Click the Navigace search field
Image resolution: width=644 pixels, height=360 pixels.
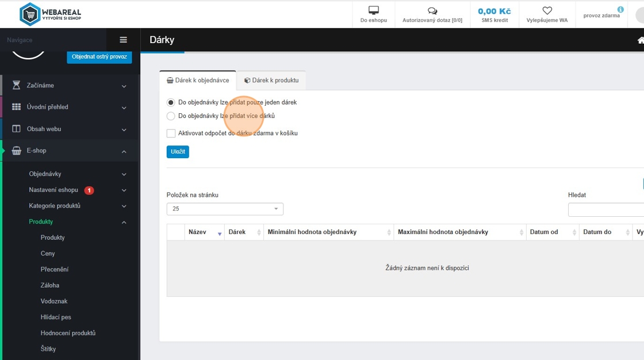53,40
